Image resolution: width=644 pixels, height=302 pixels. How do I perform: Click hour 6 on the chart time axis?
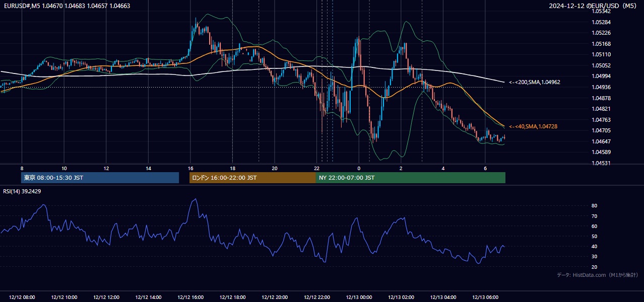pyautogui.click(x=485, y=168)
